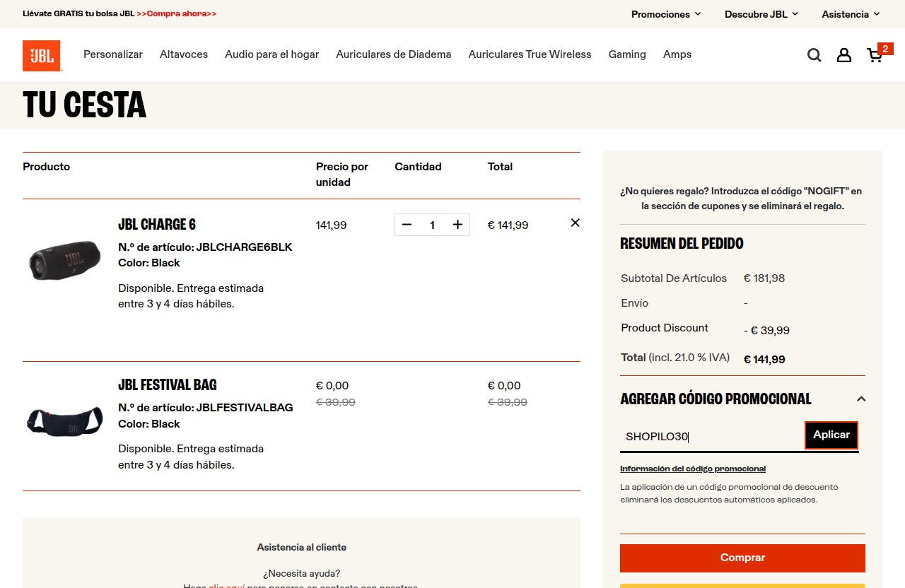
Task: Select the 'Envío' label
Action: 635,303
